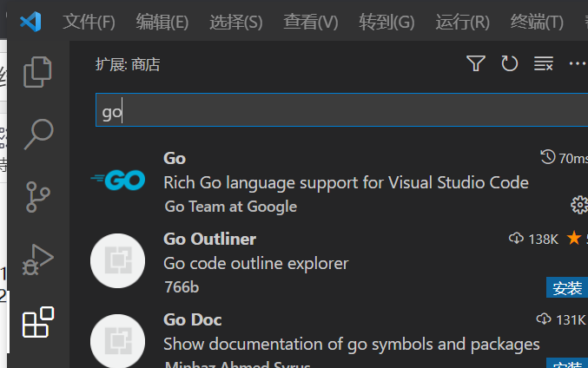Image resolution: width=588 pixels, height=368 pixels.
Task: Click Go Outliner download count 138K
Action: point(533,239)
